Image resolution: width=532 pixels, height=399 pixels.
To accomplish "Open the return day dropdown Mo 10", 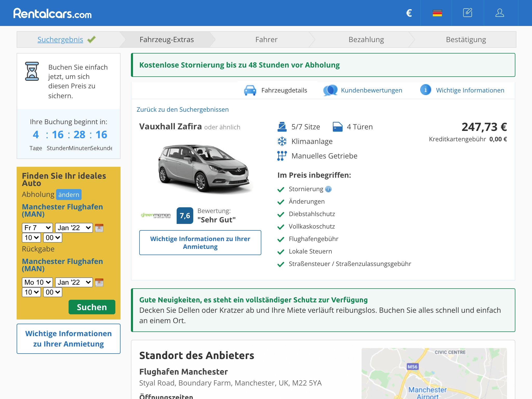I will (37, 282).
